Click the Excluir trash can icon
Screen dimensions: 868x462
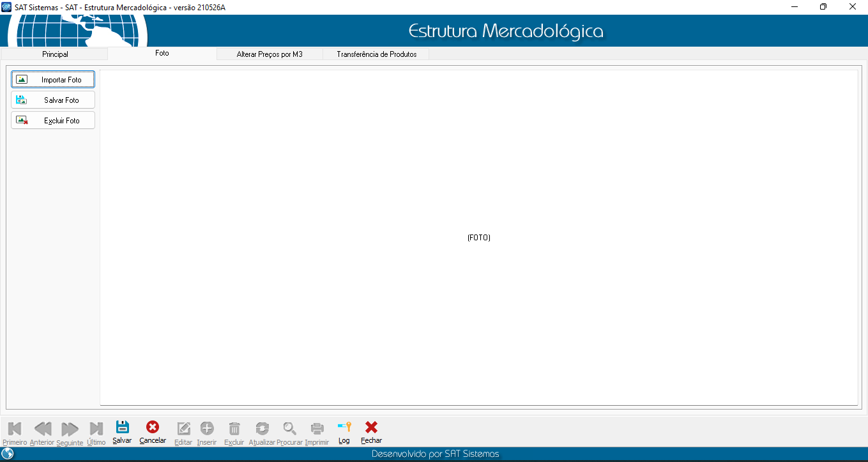tap(234, 428)
